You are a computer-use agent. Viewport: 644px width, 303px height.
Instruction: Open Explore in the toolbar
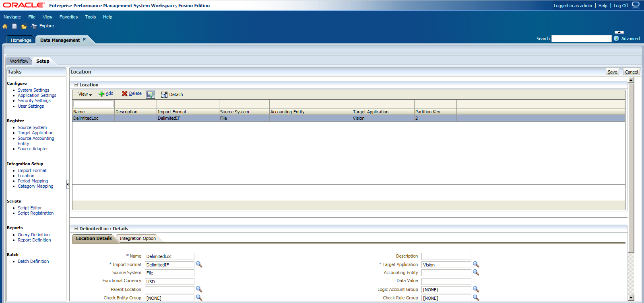click(43, 26)
